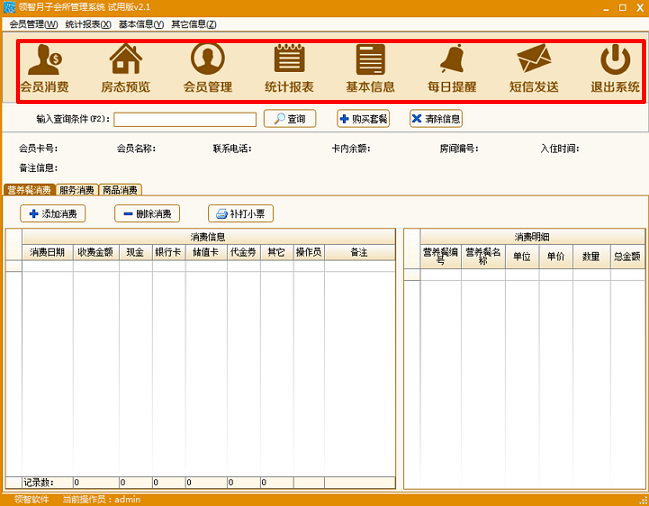Click the 消费明细 table group header
This screenshot has height=506, width=649.
coord(532,237)
